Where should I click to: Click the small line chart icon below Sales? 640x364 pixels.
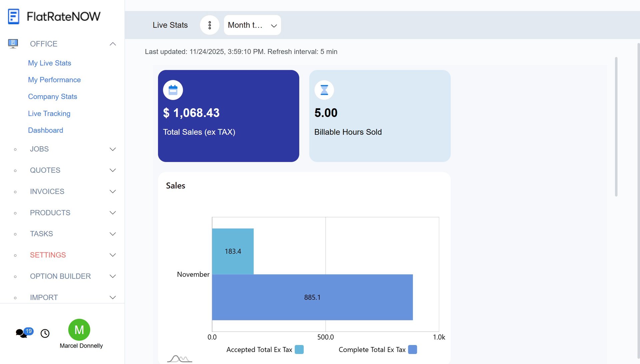179,359
